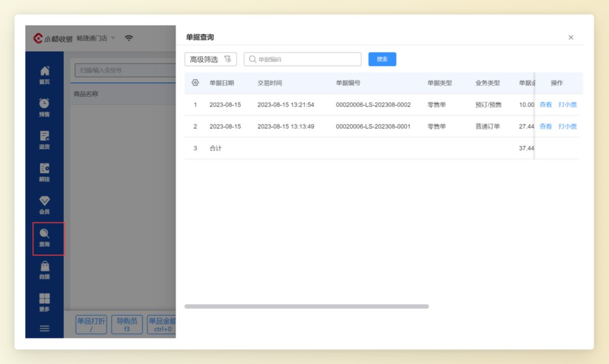Click the 单品金额 ctrl+0 button

[162, 325]
